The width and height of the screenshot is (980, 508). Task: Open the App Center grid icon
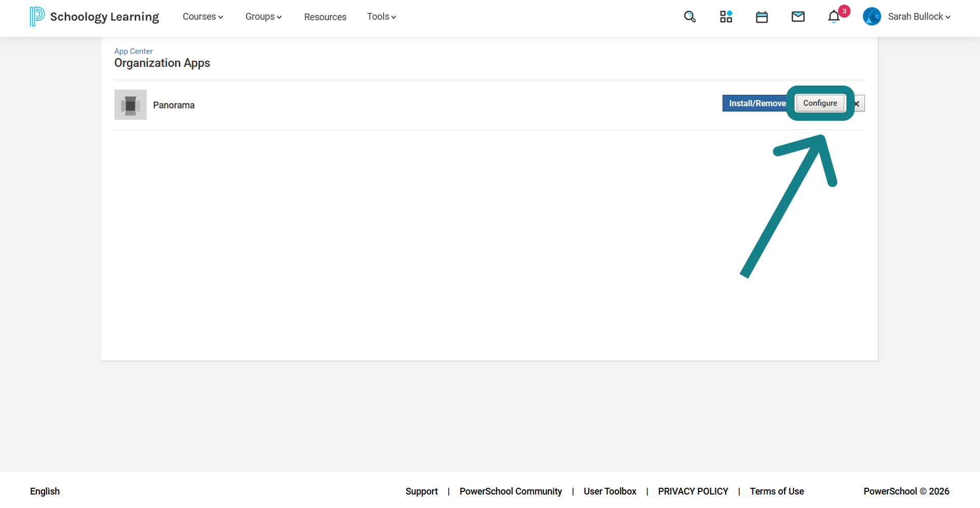[x=726, y=17]
